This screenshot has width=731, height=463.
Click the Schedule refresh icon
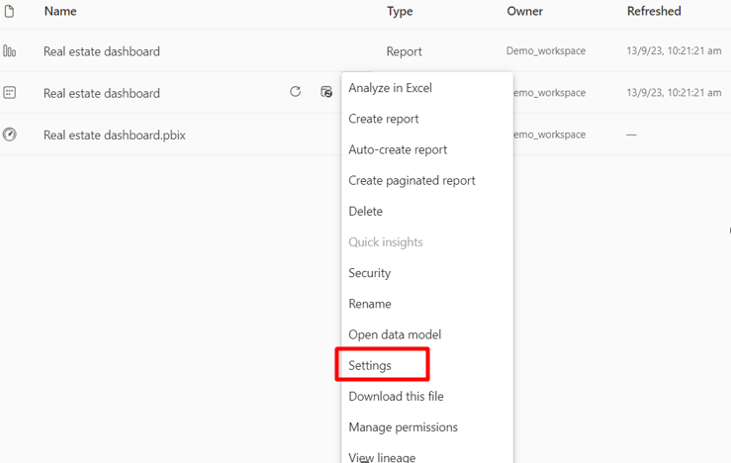(326, 92)
